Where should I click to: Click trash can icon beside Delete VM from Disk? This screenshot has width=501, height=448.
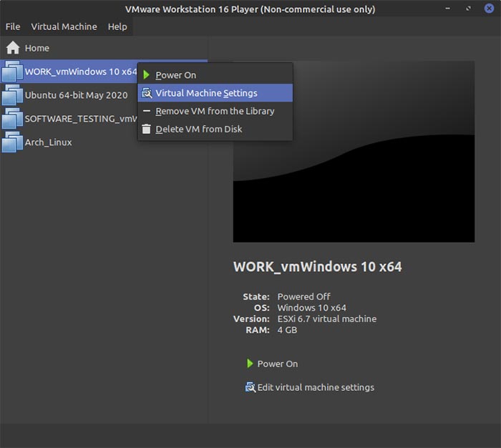click(x=146, y=129)
